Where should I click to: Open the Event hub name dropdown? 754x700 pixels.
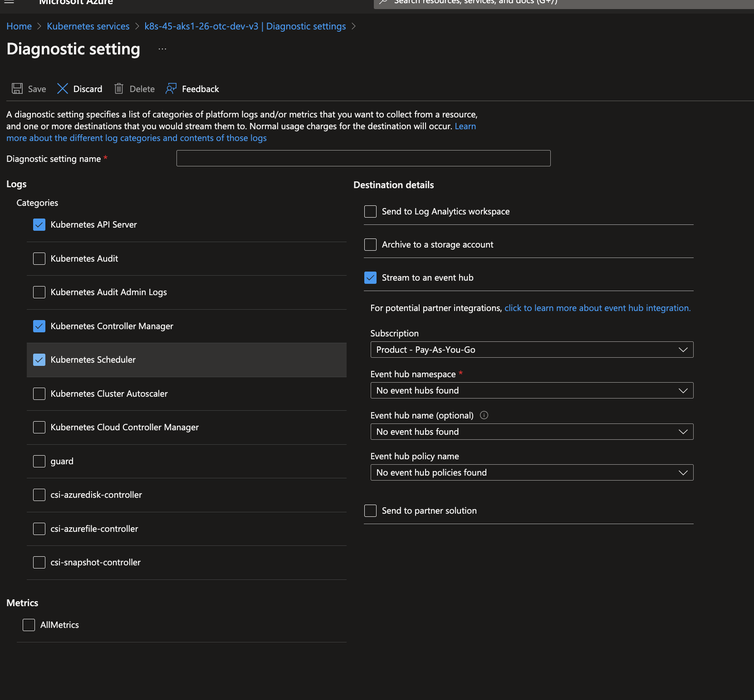click(x=532, y=432)
